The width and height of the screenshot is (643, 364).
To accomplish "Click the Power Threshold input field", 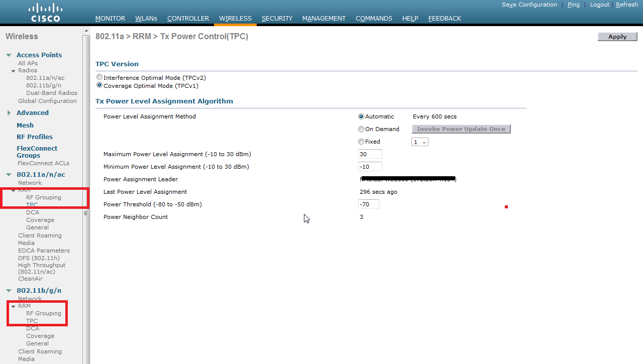I will 369,204.
